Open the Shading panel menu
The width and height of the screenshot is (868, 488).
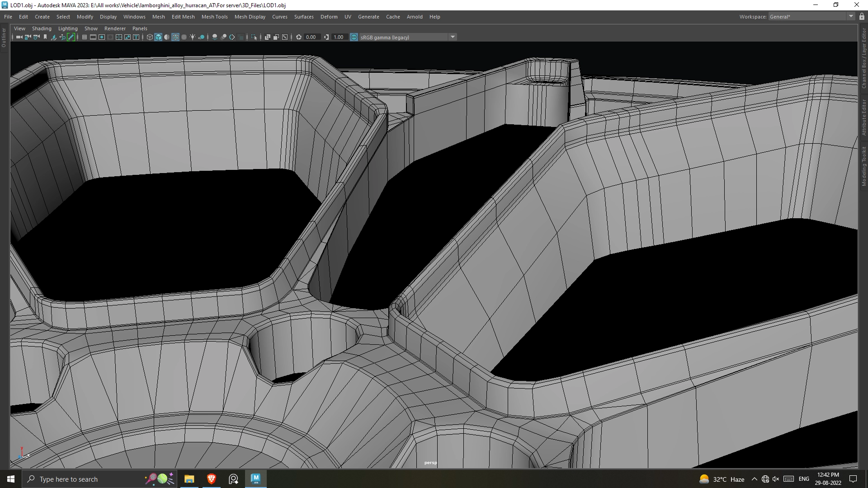(x=42, y=28)
